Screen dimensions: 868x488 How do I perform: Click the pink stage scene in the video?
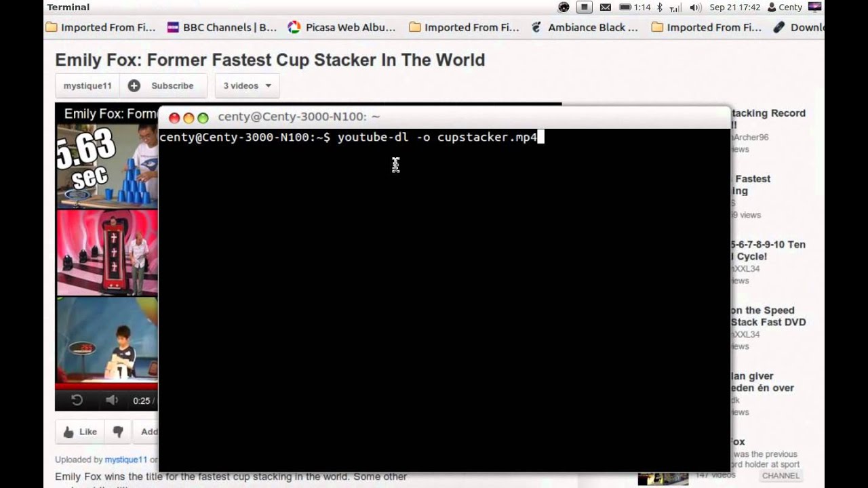tap(107, 253)
